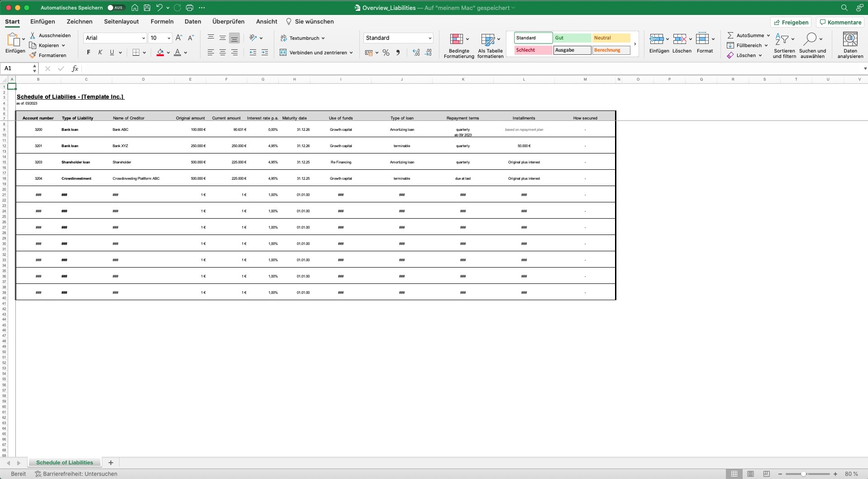Expand the formula bar
The image size is (868, 479).
(x=865, y=68)
